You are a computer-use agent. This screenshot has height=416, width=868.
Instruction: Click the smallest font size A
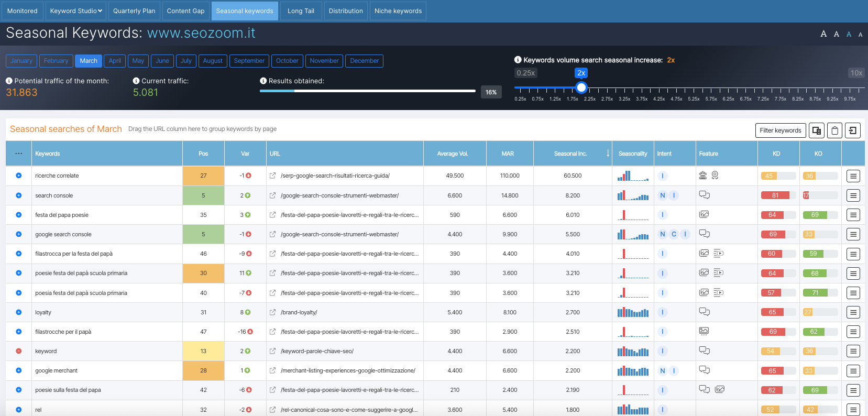[860, 35]
